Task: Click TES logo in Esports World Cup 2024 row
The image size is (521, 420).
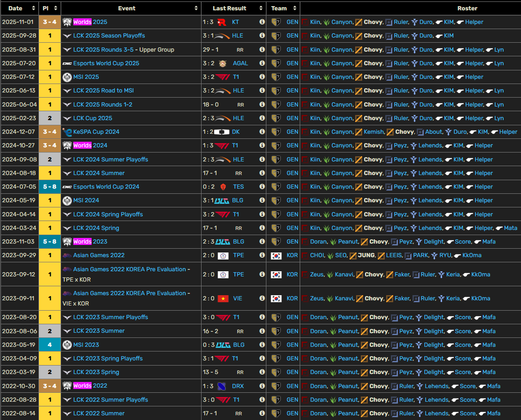Action: coord(223,187)
